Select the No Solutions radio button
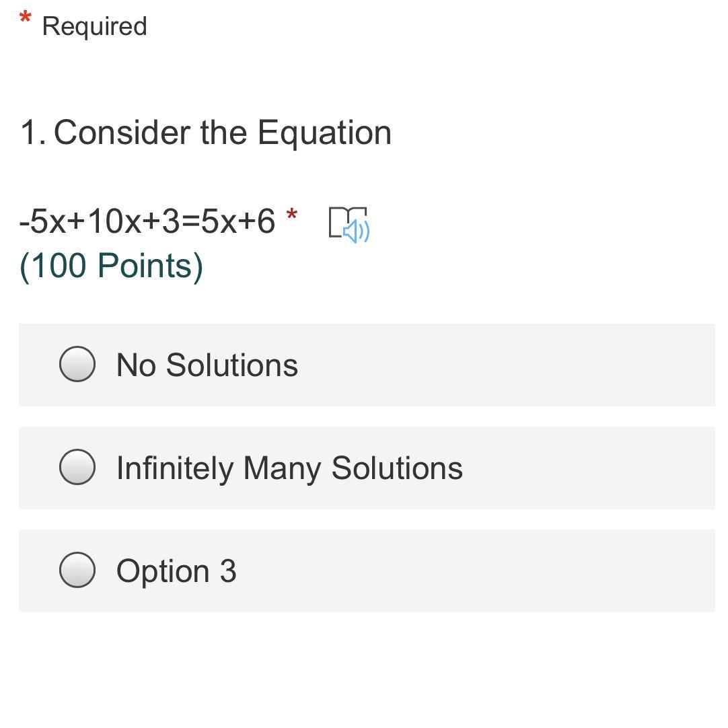 [77, 364]
